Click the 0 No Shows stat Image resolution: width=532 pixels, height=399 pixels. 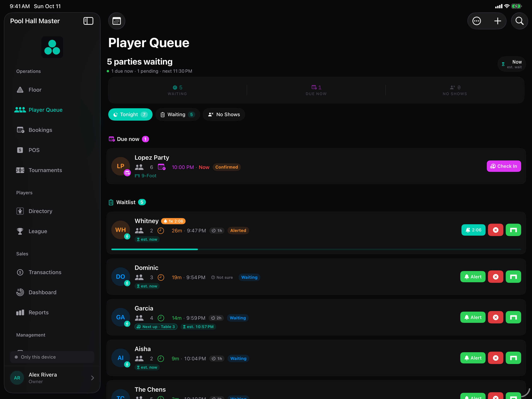(455, 90)
